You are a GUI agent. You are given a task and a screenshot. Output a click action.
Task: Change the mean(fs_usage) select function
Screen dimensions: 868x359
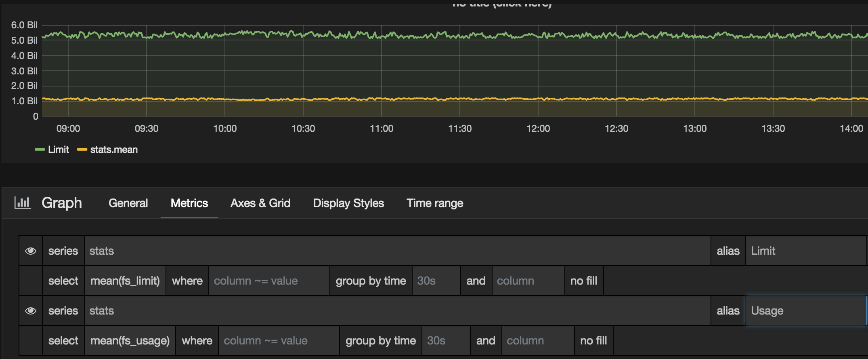click(x=130, y=341)
